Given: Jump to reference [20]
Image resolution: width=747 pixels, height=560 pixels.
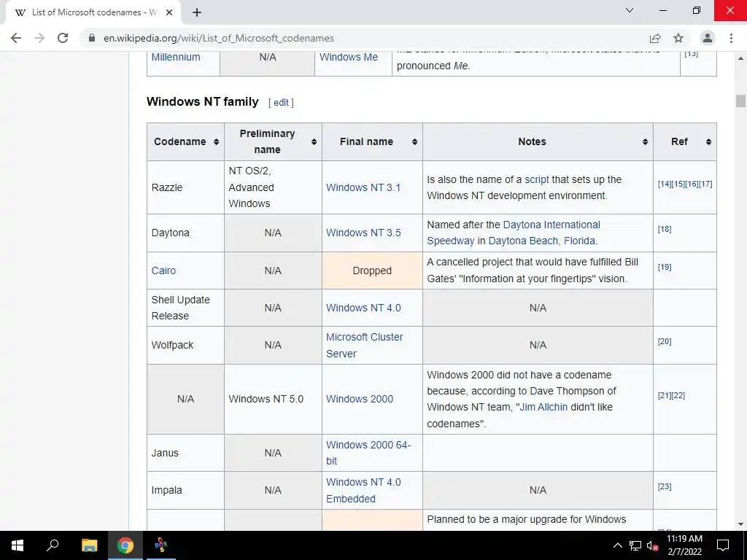Looking at the screenshot, I should tap(665, 341).
